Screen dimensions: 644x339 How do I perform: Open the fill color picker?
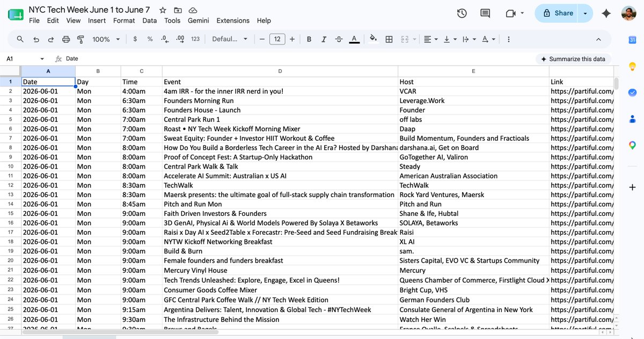click(x=374, y=39)
